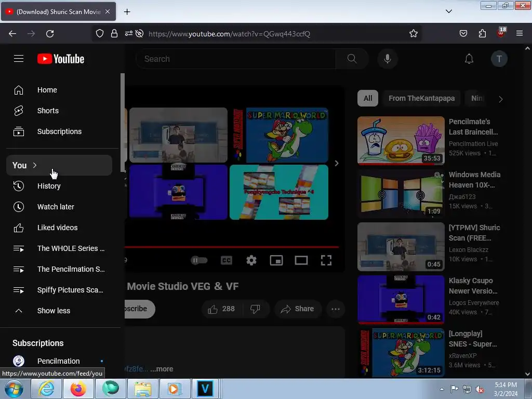
Task: Go to Home in the sidebar
Action: point(59,90)
